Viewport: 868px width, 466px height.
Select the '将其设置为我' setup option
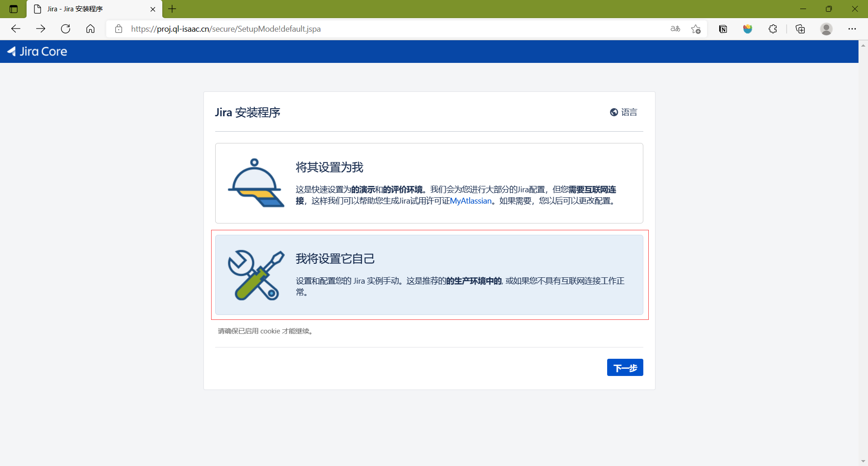pos(429,183)
